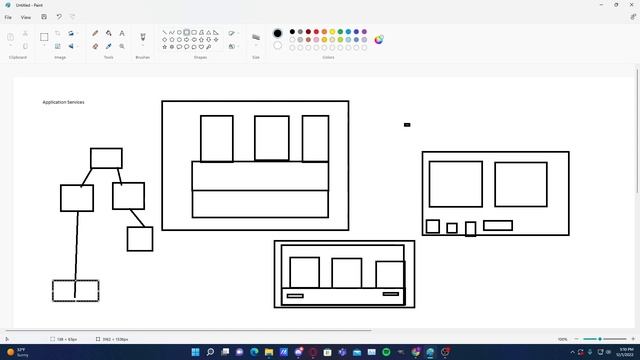Image resolution: width=640 pixels, height=360 pixels.
Task: Open the Brushes dropdown arrow
Action: tap(143, 46)
